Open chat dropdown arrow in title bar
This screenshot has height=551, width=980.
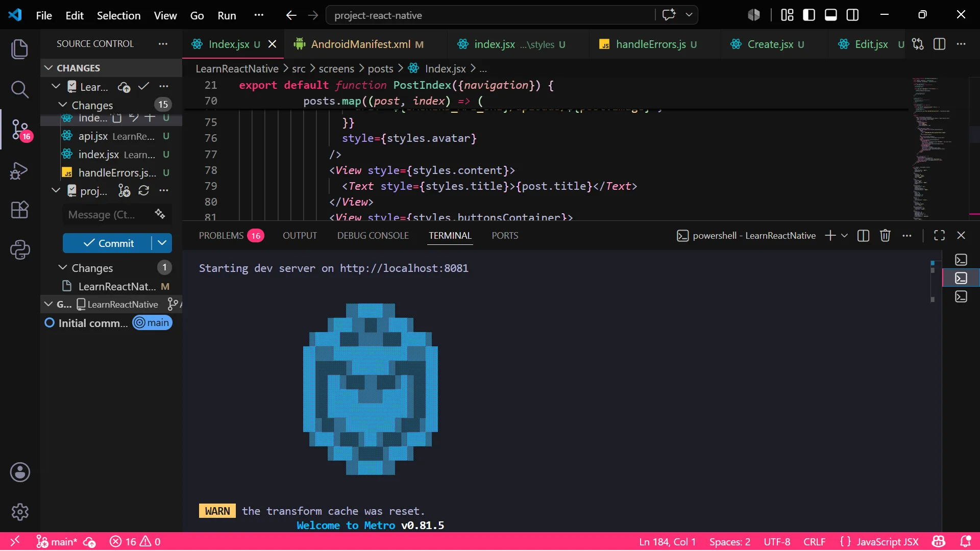689,15
